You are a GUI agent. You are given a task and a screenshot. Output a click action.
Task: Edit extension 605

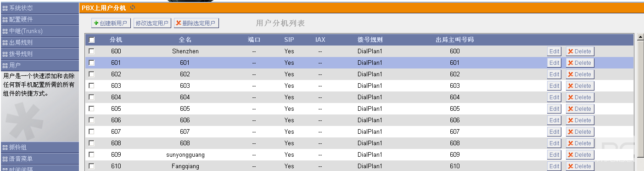tap(554, 108)
